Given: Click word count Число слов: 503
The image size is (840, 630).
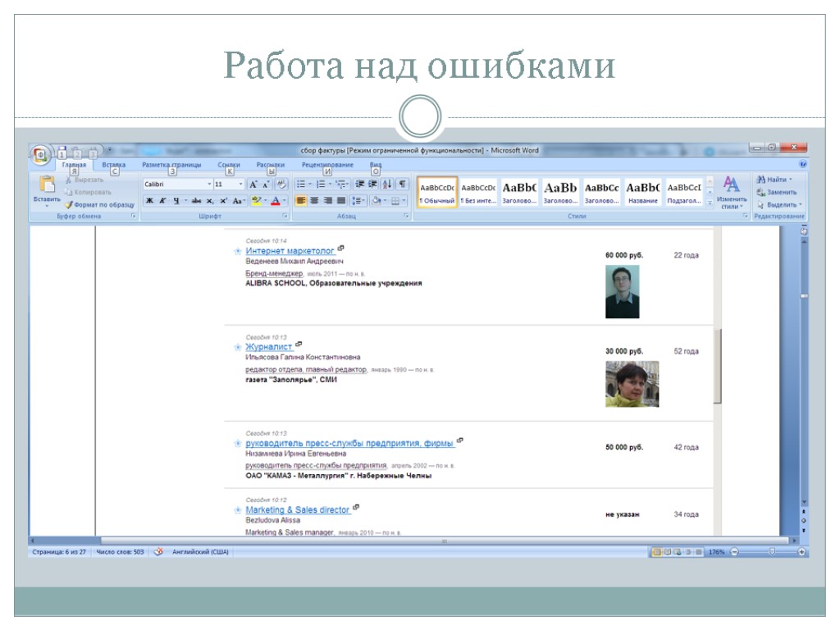Looking at the screenshot, I should tap(120, 552).
